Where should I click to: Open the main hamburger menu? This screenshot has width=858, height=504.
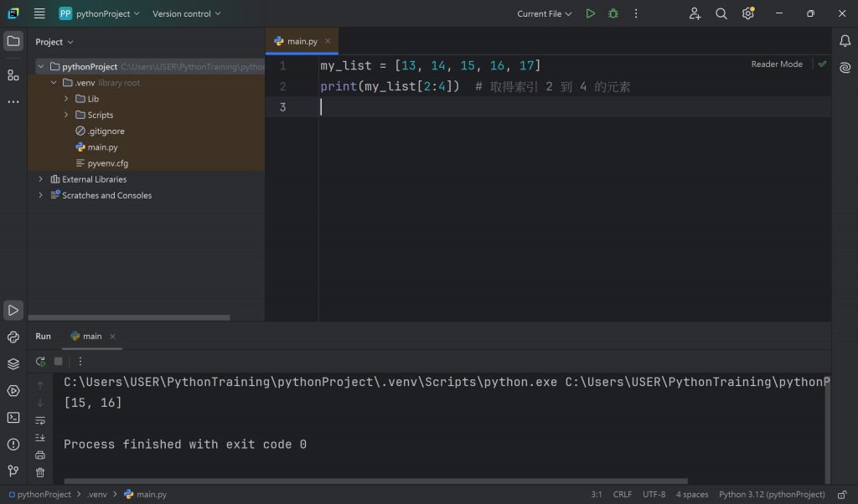(39, 13)
